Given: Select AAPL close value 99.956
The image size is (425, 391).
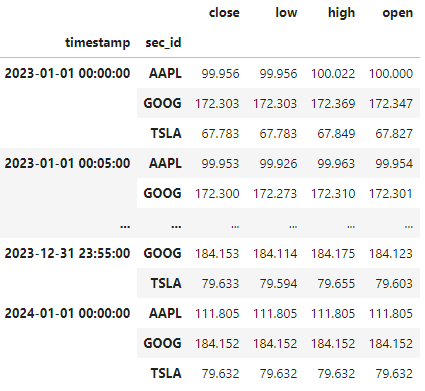Looking at the screenshot, I should pyautogui.click(x=220, y=74).
